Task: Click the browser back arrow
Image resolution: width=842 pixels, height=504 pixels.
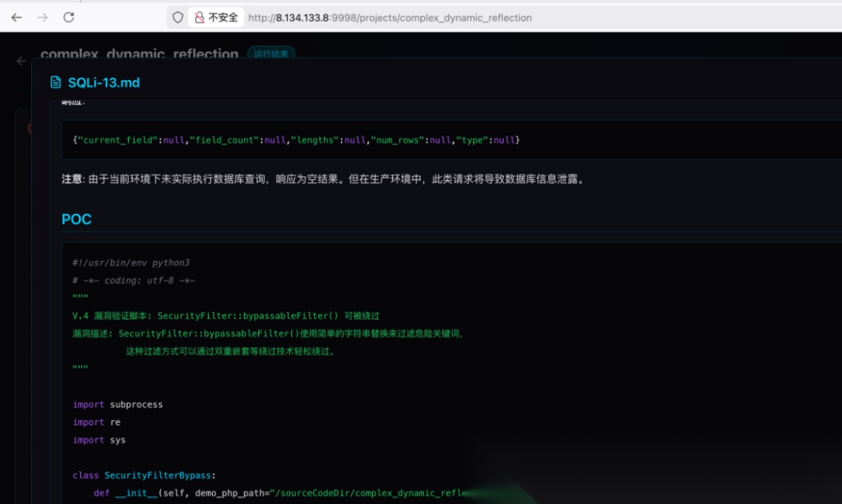Action: [16, 18]
